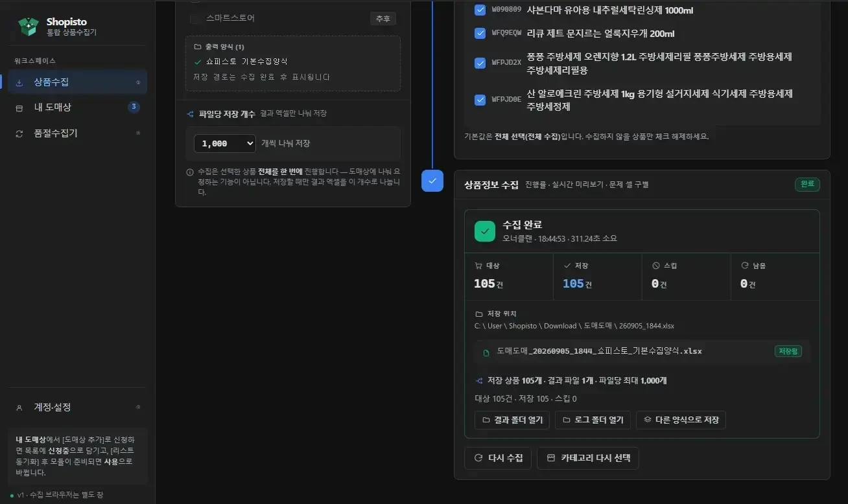Click the cart icon next to 대상
848x504 pixels.
pyautogui.click(x=478, y=266)
